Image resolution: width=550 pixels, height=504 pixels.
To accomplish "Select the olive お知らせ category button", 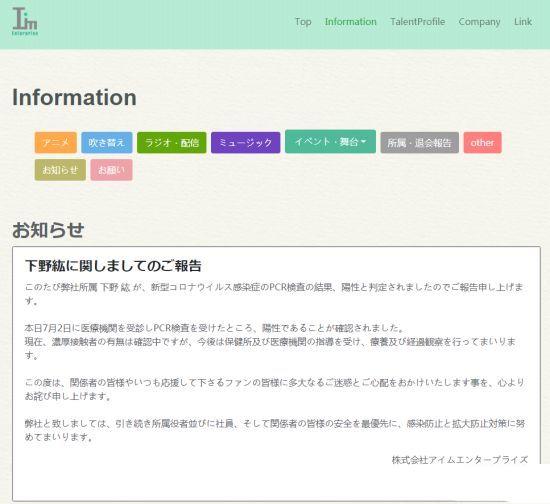I will click(x=60, y=170).
